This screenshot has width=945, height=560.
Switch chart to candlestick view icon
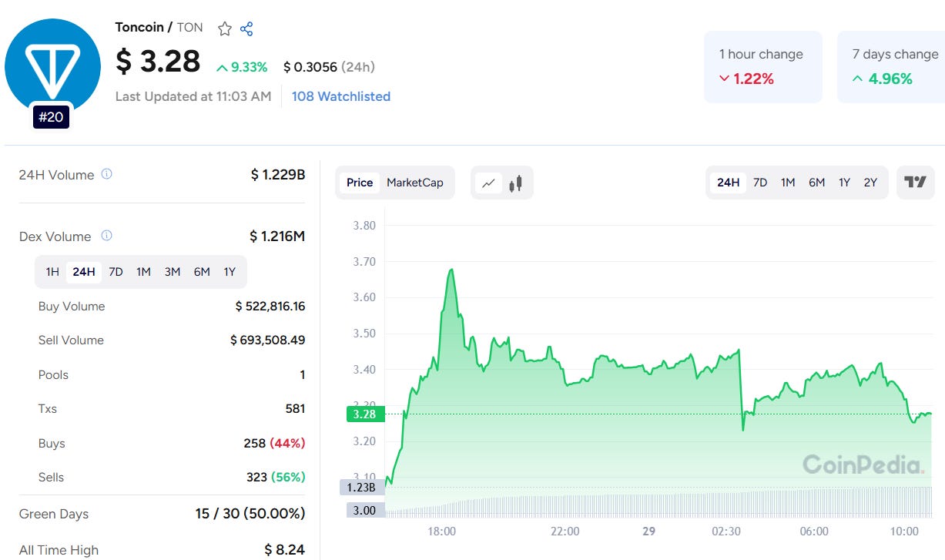point(516,183)
